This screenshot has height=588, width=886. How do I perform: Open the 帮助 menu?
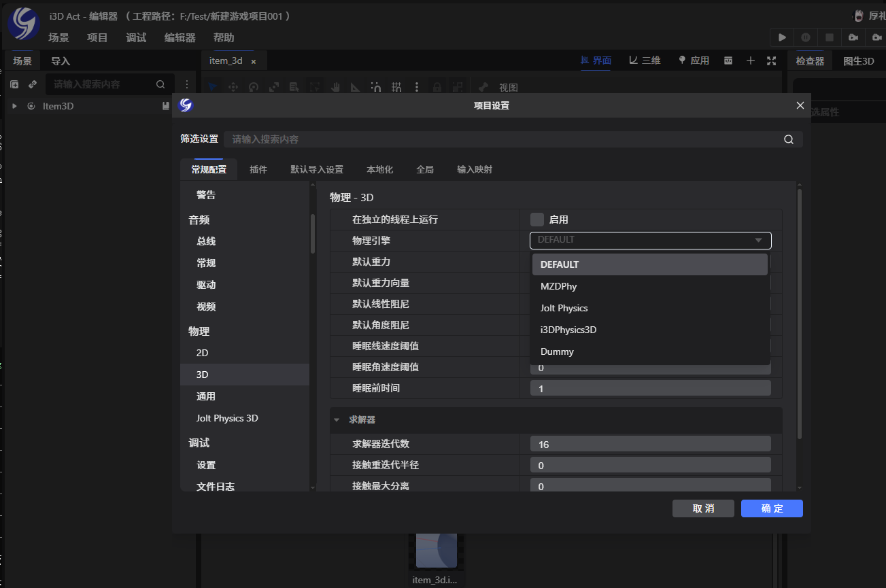pos(224,38)
